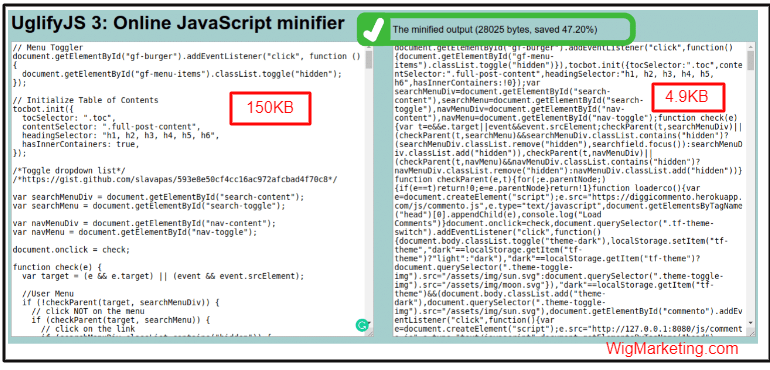Click the input pane scrollbar thumb
Viewport: 770px width, 370px height.
tap(369, 59)
